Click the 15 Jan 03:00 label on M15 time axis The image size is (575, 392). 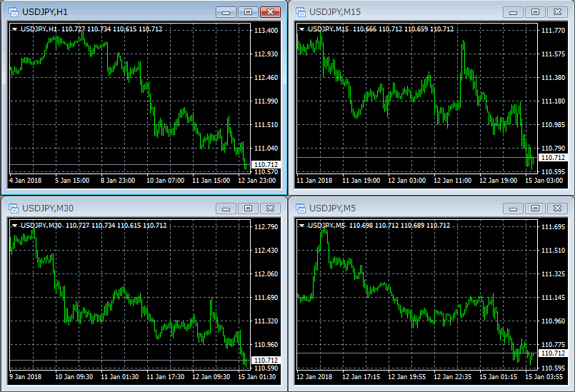544,181
